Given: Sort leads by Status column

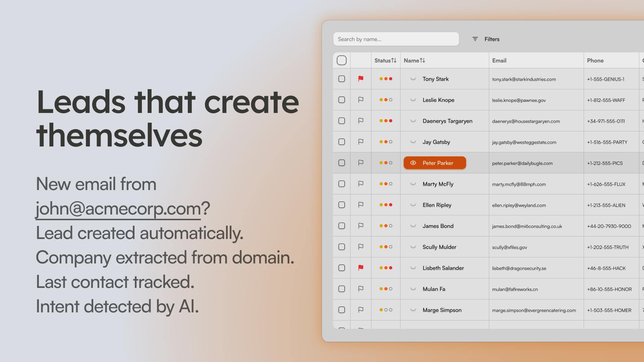Looking at the screenshot, I should (x=385, y=61).
